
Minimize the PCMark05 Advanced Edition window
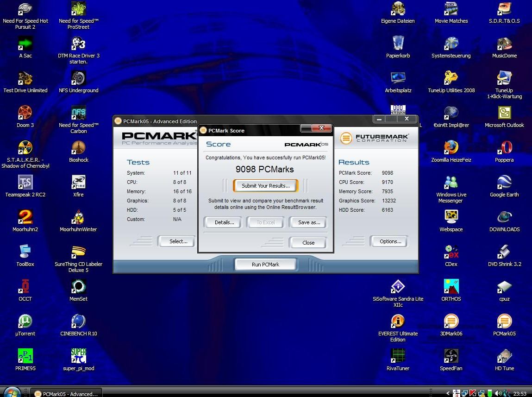379,119
